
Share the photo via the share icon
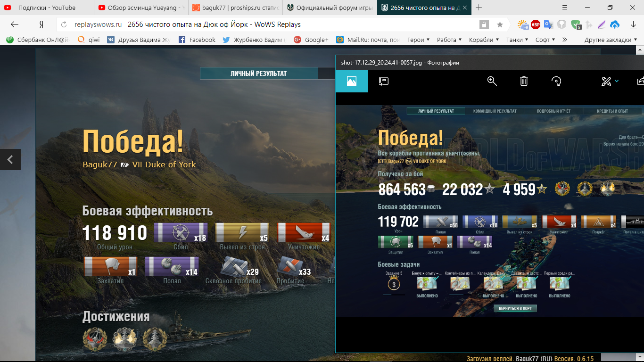point(641,81)
